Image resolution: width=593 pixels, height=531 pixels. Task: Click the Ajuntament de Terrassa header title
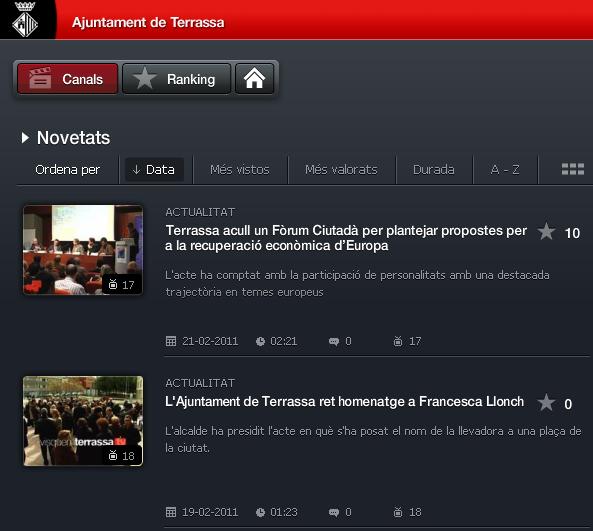click(148, 22)
